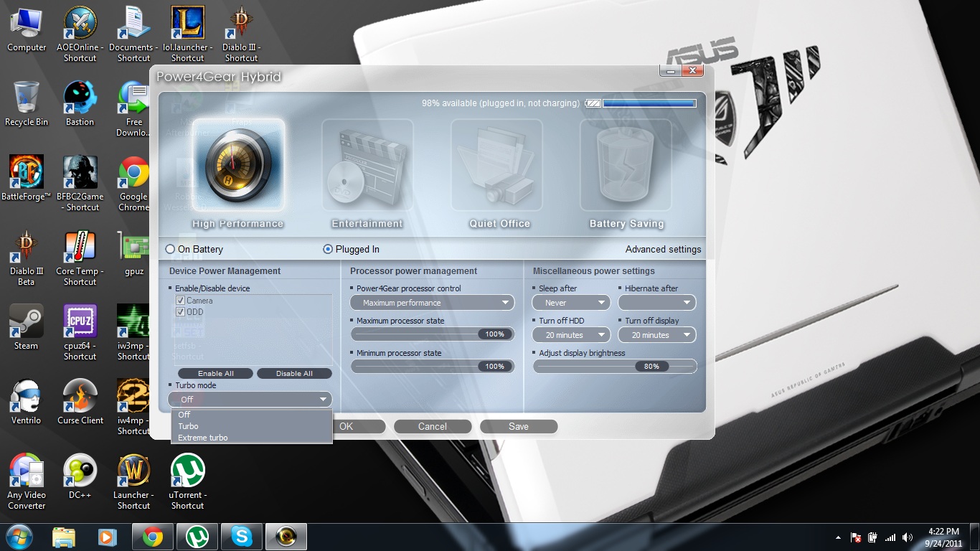This screenshot has width=980, height=551.
Task: Minimize the Power4Gear Hybrid window
Action: pyautogui.click(x=671, y=70)
